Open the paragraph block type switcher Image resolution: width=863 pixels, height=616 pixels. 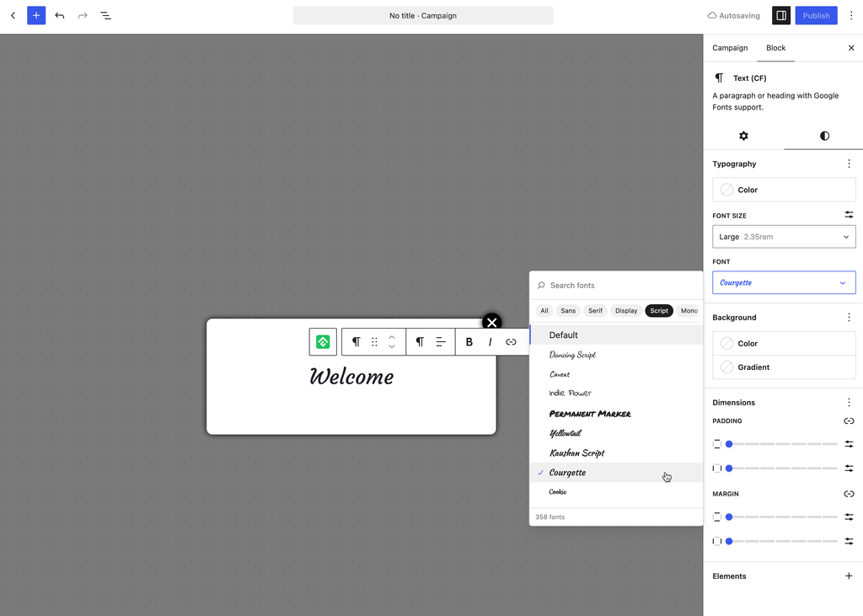[x=356, y=342]
